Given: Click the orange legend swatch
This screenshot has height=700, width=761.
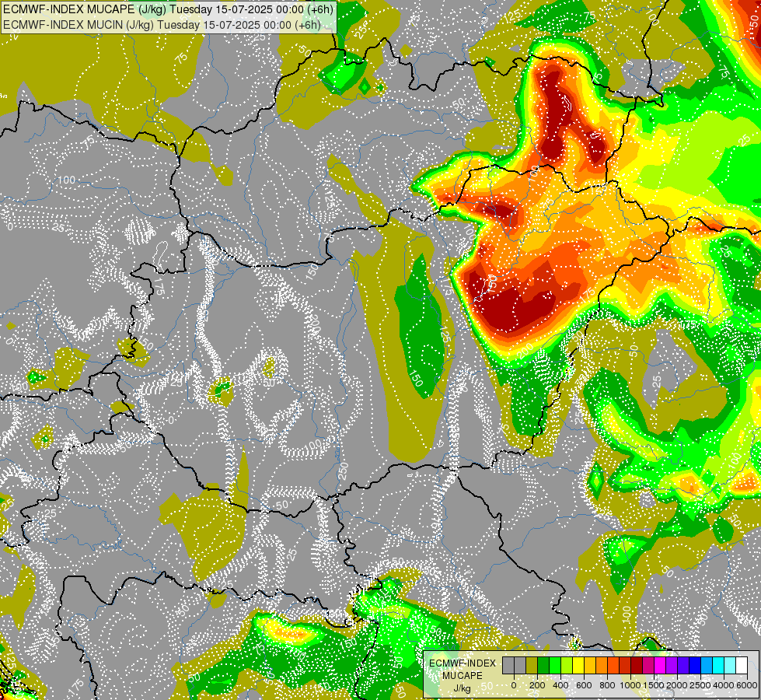Looking at the screenshot, I should tap(602, 666).
